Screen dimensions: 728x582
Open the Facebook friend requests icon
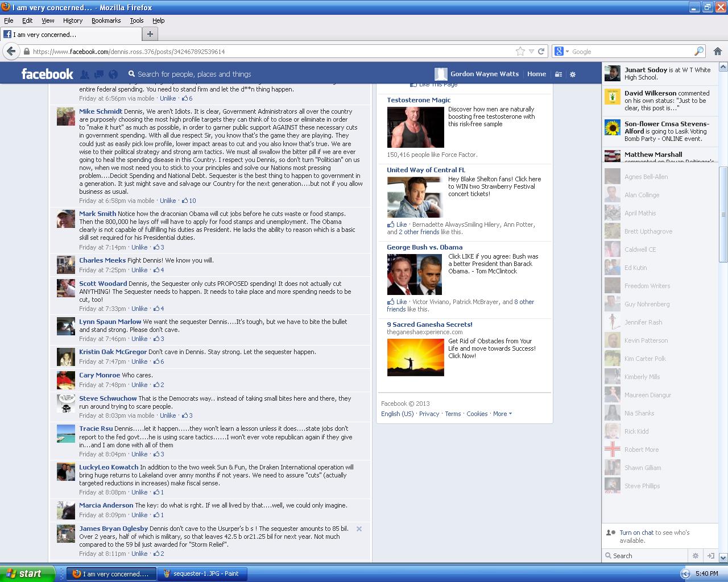click(85, 74)
